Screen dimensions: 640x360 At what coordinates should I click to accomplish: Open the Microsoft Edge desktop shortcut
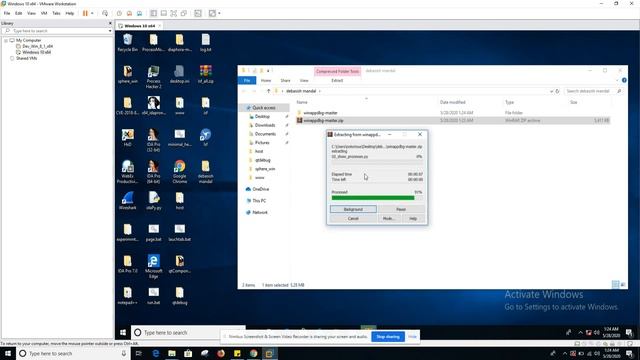pos(153,267)
